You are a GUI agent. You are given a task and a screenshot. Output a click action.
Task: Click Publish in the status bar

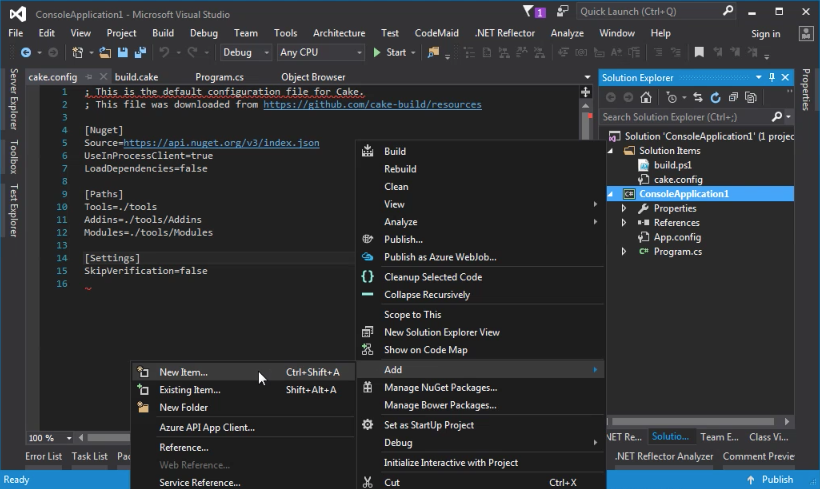(777, 480)
